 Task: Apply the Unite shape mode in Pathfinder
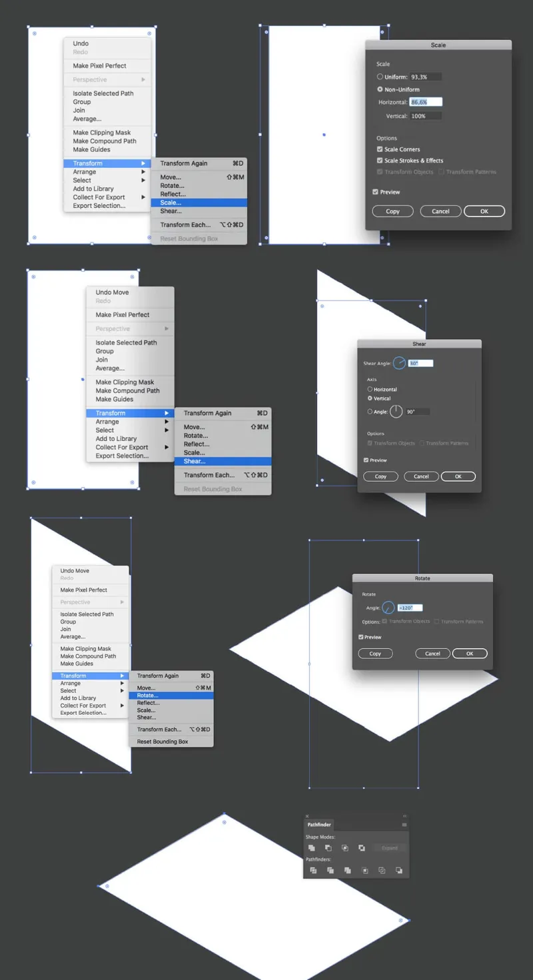tap(312, 848)
